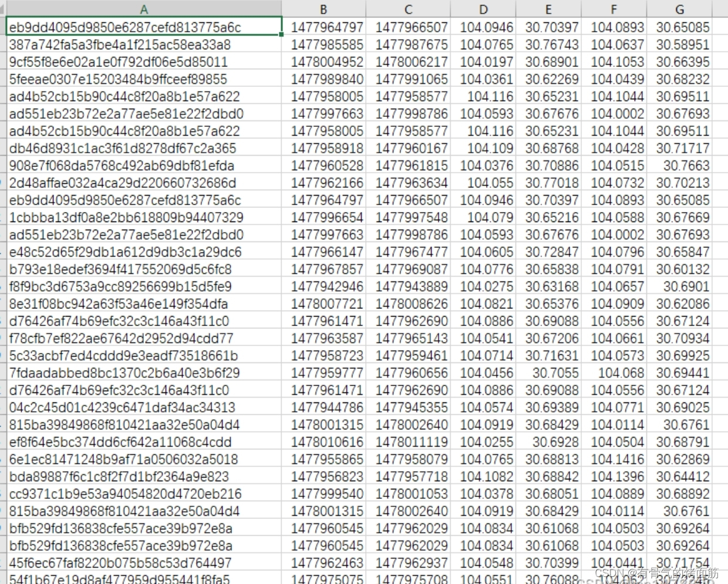The height and width of the screenshot is (584, 728).
Task: Click cell containing 1477965143
Action: click(408, 338)
